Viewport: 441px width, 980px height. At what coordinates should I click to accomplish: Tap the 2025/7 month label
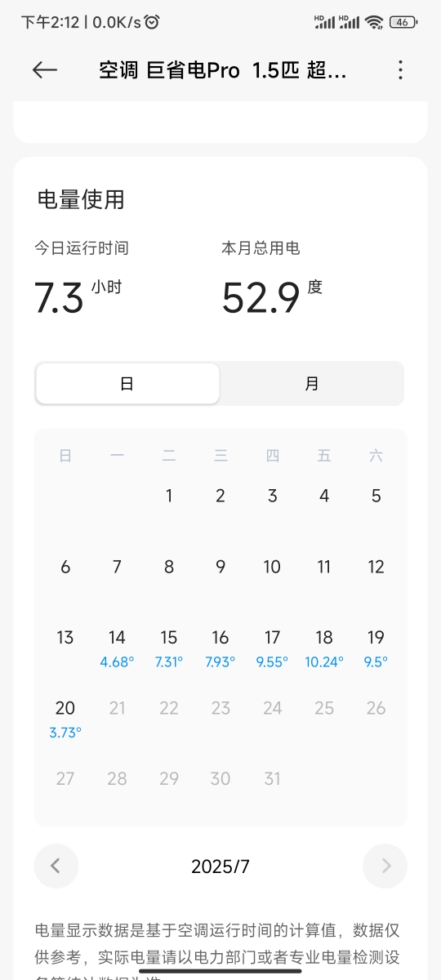click(220, 866)
